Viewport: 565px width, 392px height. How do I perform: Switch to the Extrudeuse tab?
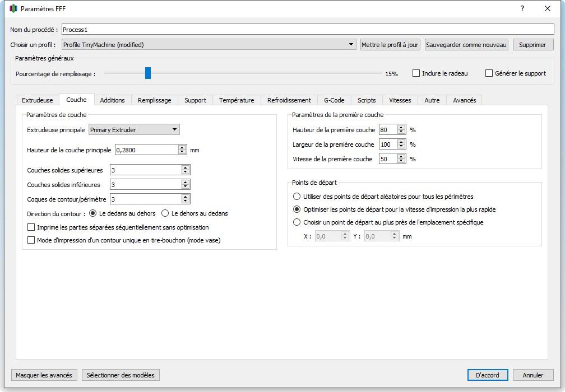click(x=38, y=100)
